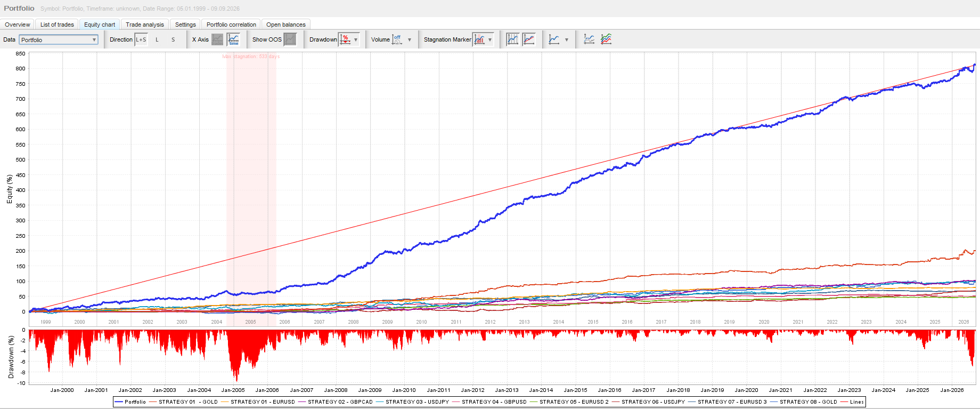The height and width of the screenshot is (409, 980).
Task: Click the dashed-line chart icon
Action: pos(589,39)
